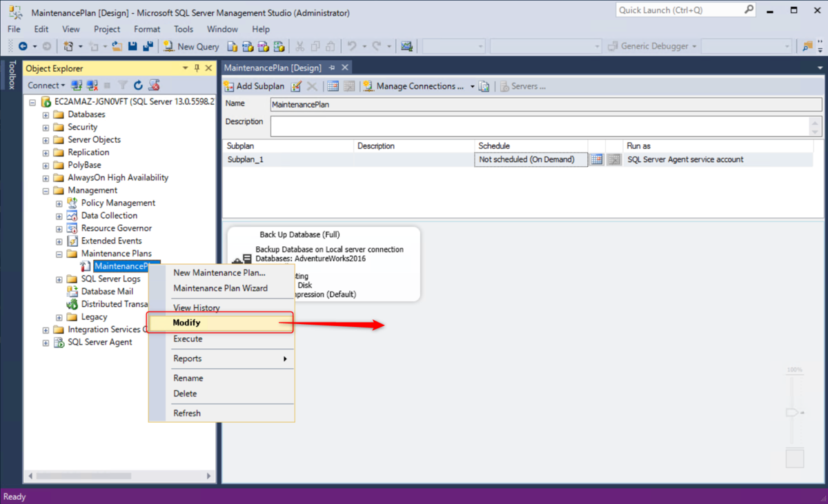Click into the plan Name field
The image size is (828, 504).
[546, 104]
